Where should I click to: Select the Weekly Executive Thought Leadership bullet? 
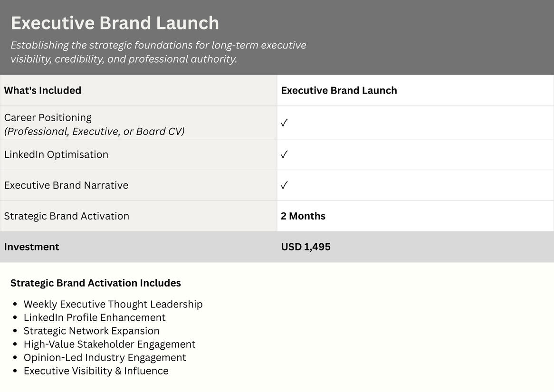[113, 305]
